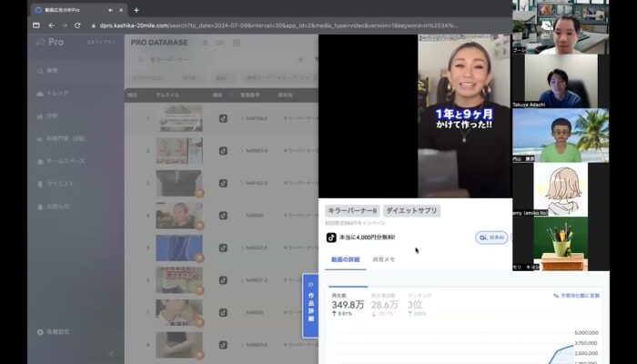Screen dimensions: 637x364
Task: Switch PRO DATABASE to grid view icon
Action: click(x=237, y=43)
